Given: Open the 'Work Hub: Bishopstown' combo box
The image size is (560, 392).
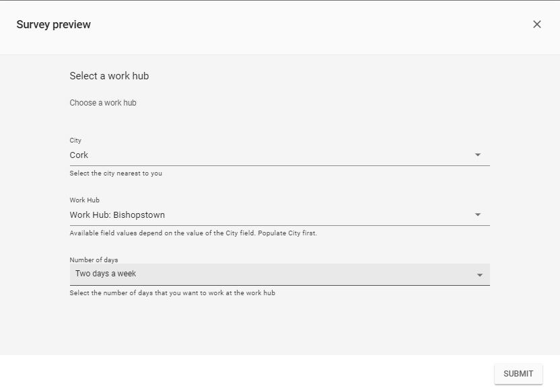Looking at the screenshot, I should [269, 215].
